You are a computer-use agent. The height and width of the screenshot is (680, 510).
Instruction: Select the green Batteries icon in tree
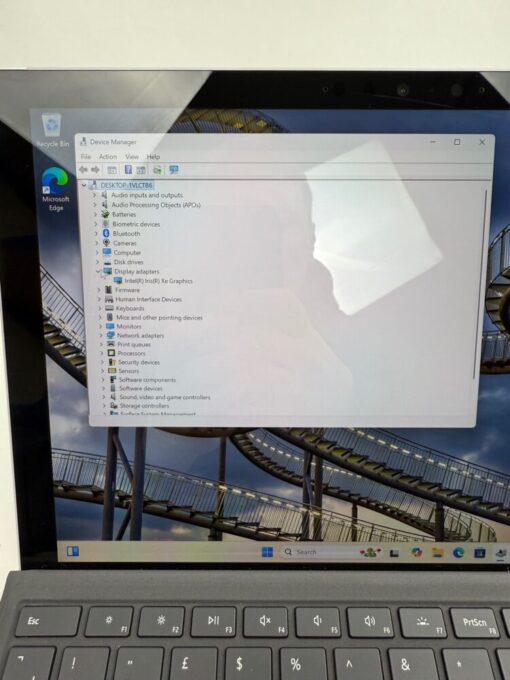(105, 214)
